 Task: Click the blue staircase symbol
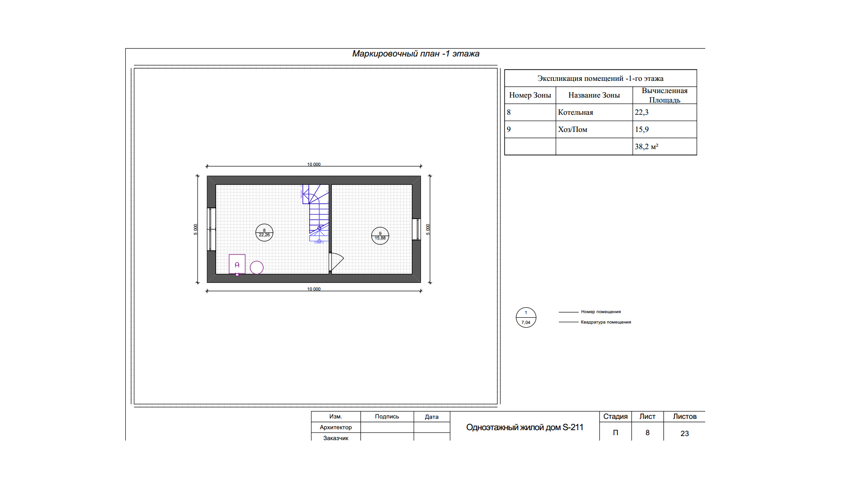316,213
